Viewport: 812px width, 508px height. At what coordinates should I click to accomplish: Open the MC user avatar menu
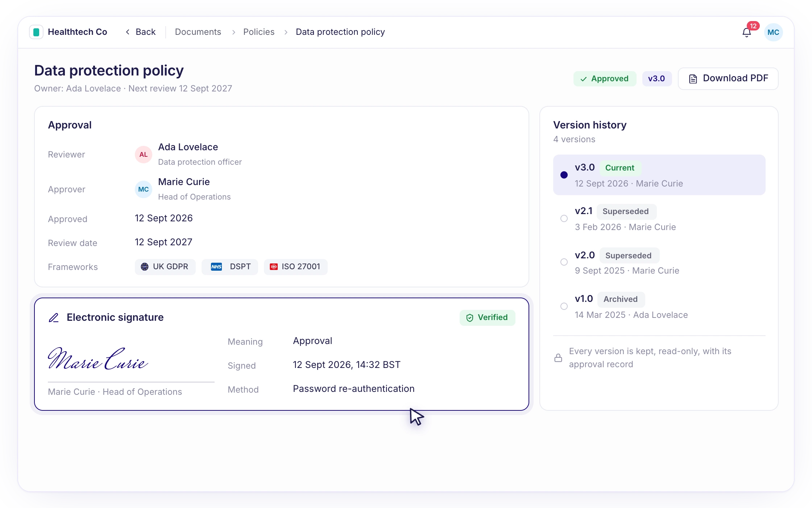(x=773, y=32)
